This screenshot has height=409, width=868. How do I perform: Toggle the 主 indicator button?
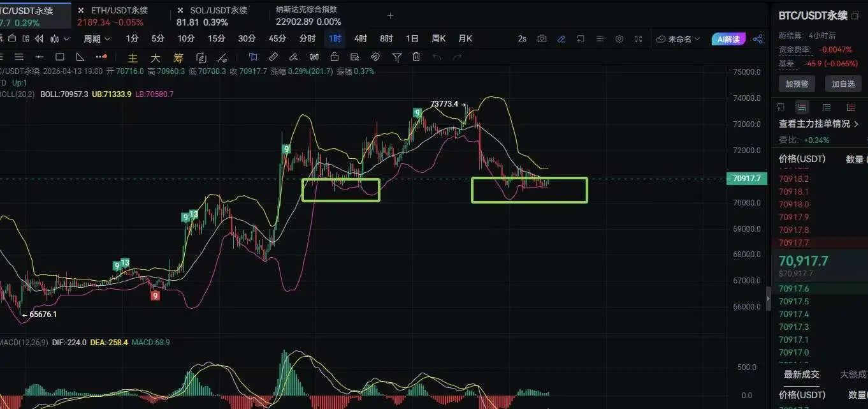point(133,57)
